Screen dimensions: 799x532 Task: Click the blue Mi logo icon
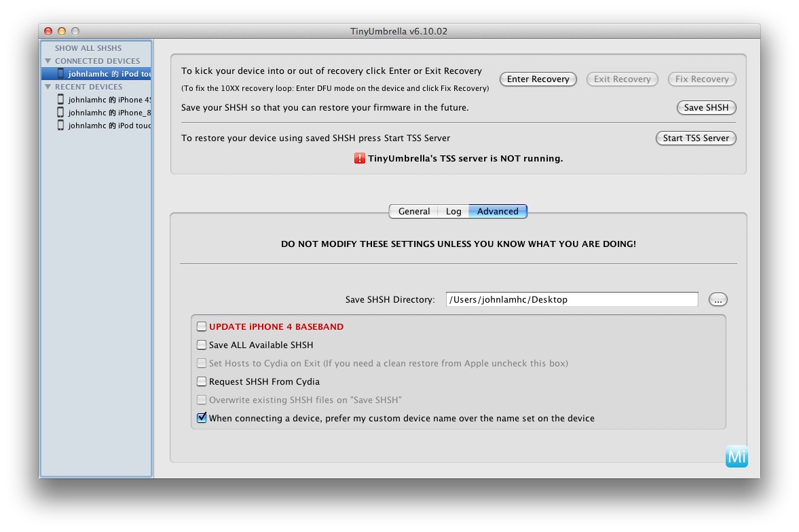pyautogui.click(x=737, y=456)
